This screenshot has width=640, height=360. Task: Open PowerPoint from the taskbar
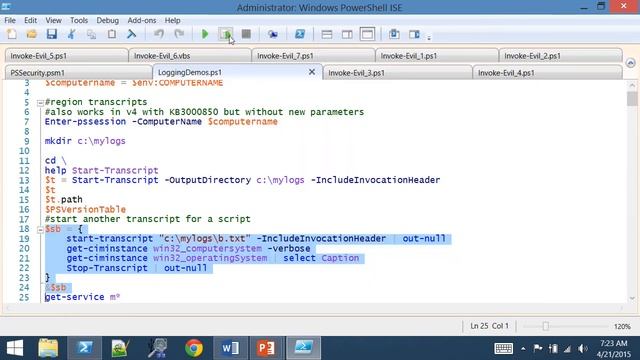(x=266, y=348)
